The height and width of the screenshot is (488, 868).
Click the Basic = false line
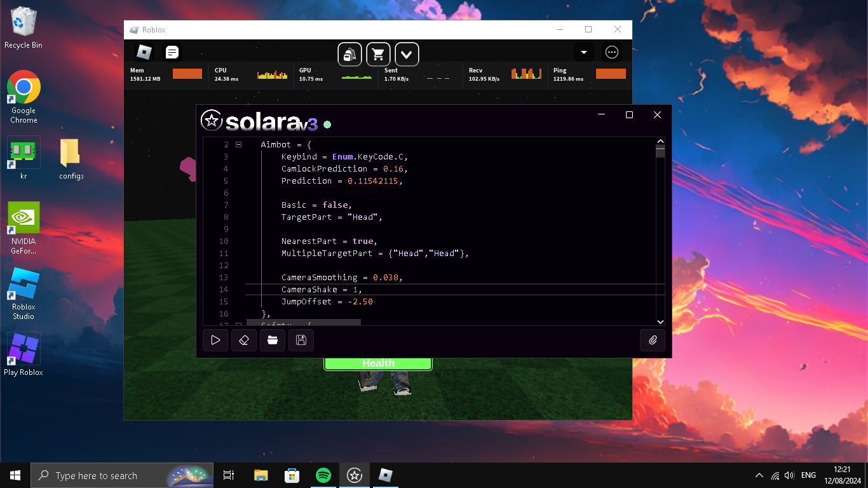(x=316, y=205)
